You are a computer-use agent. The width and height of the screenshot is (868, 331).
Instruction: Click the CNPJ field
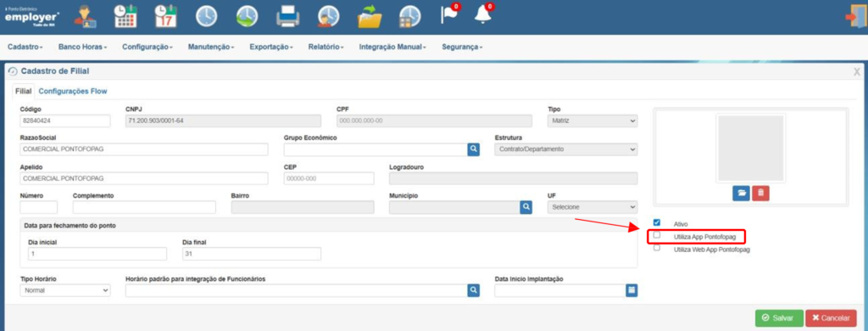point(223,121)
